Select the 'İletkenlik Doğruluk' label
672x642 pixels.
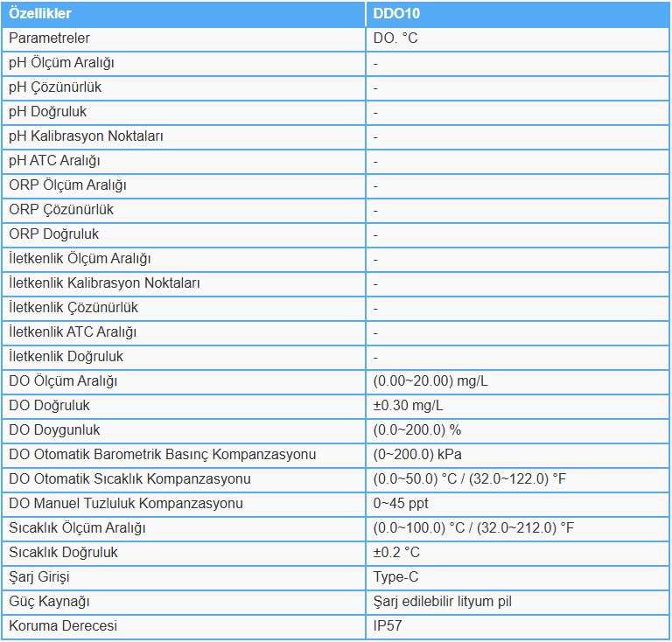click(x=66, y=357)
